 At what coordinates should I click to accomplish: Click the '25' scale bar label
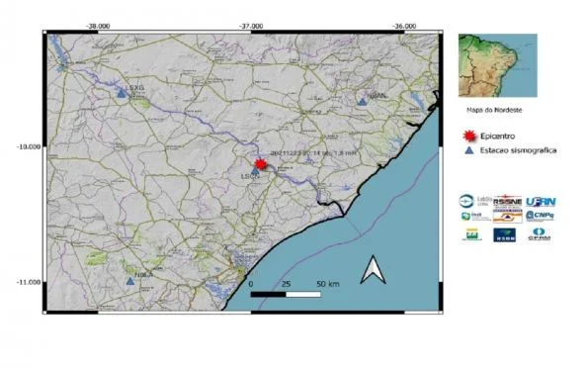click(286, 284)
